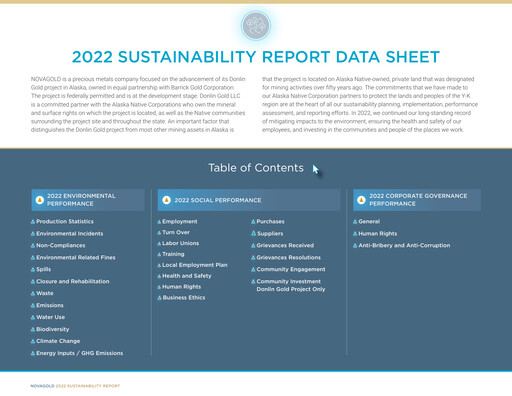Image resolution: width=512 pixels, height=396 pixels.
Task: Open Anti-Bribery and Anti-Corruption
Action: click(404, 245)
